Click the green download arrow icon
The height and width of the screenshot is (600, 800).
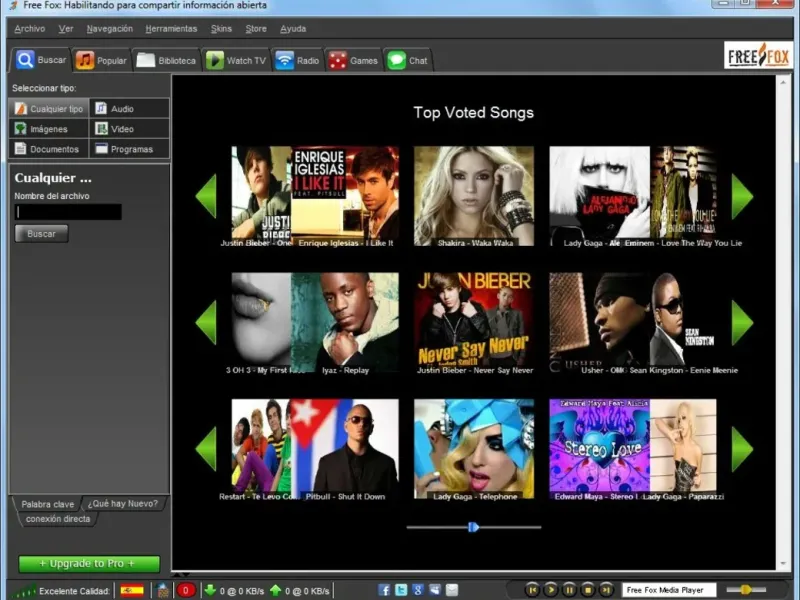(210, 590)
